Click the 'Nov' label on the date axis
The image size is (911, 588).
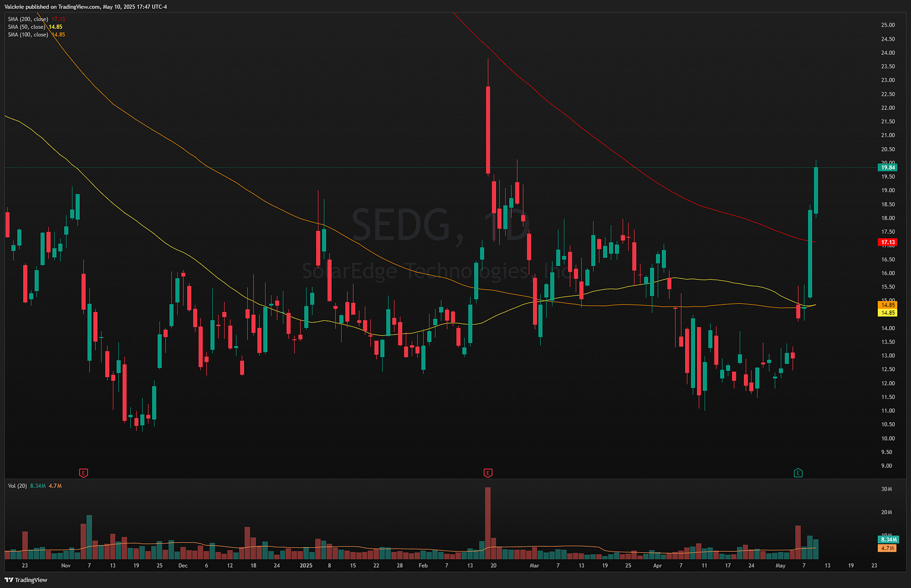pyautogui.click(x=66, y=565)
